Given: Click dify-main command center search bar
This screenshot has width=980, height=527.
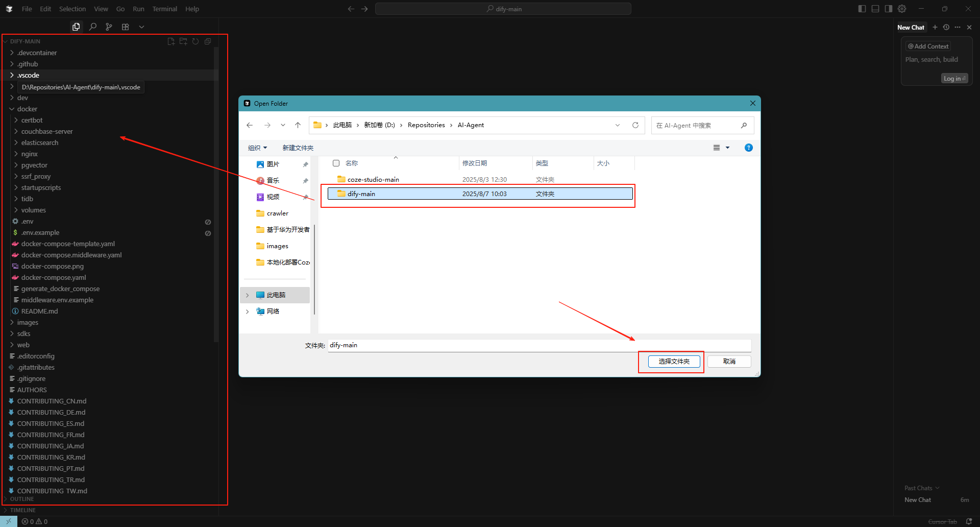Looking at the screenshot, I should point(503,9).
